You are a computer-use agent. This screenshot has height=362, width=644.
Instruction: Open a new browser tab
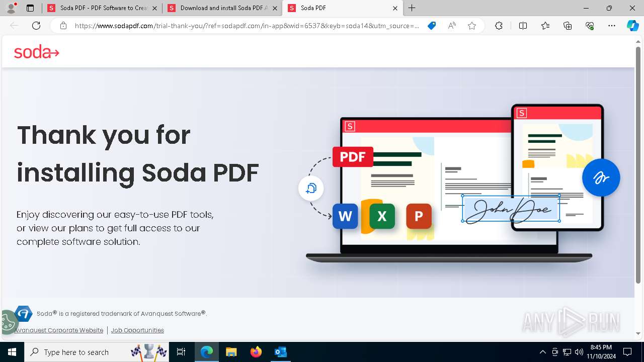pyautogui.click(x=412, y=8)
